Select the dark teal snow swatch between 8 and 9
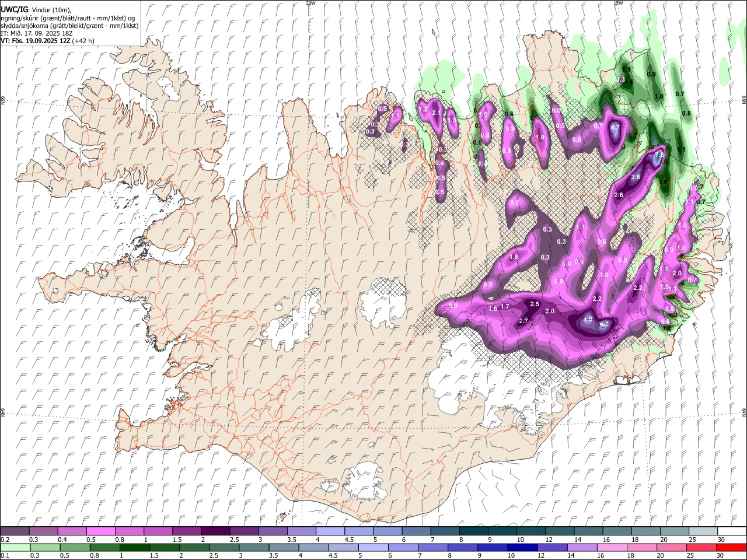The width and height of the screenshot is (747, 560). click(x=473, y=531)
